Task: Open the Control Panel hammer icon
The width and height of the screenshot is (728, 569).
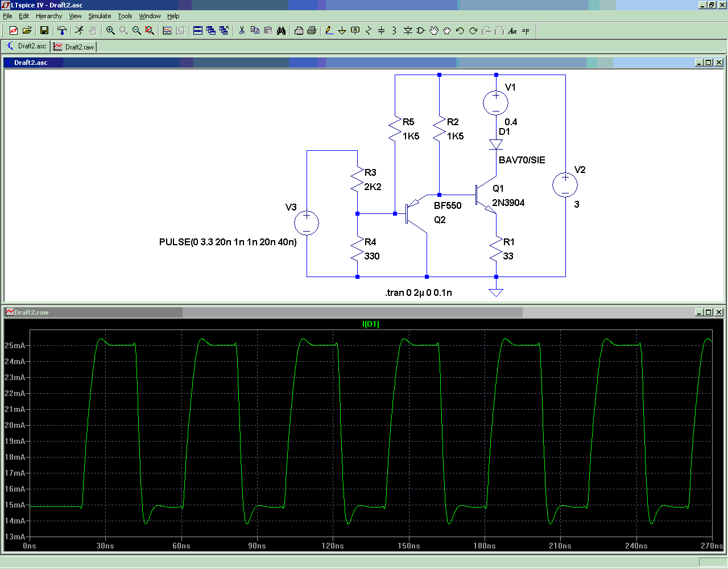Action: click(x=62, y=31)
